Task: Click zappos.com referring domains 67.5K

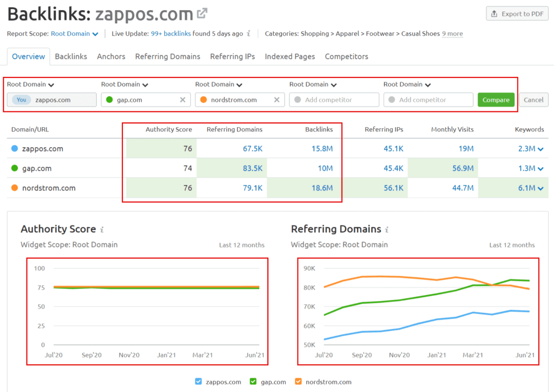Action: pyautogui.click(x=252, y=149)
